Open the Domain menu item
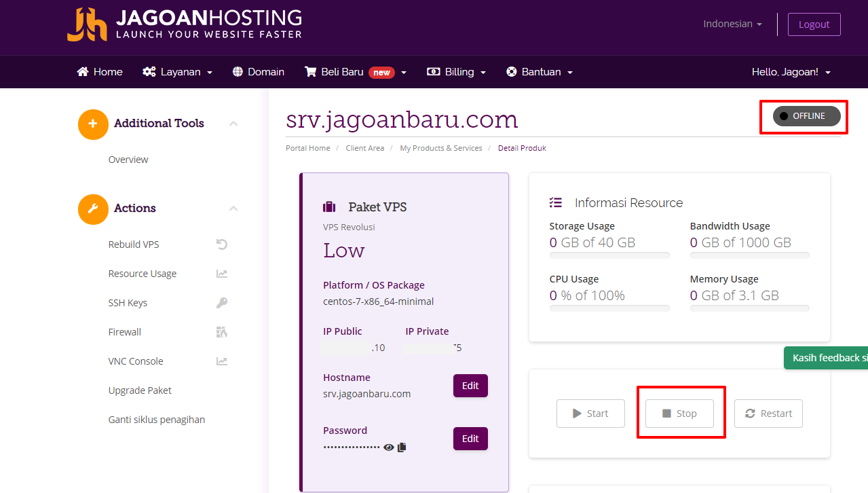Image resolution: width=868 pixels, height=493 pixels. (x=258, y=72)
